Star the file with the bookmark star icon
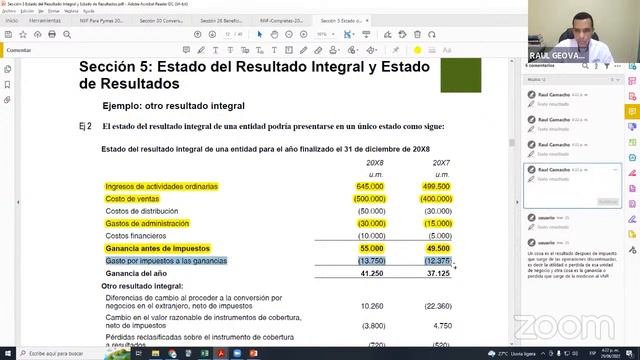This screenshot has width=640, height=360. (x=23, y=35)
